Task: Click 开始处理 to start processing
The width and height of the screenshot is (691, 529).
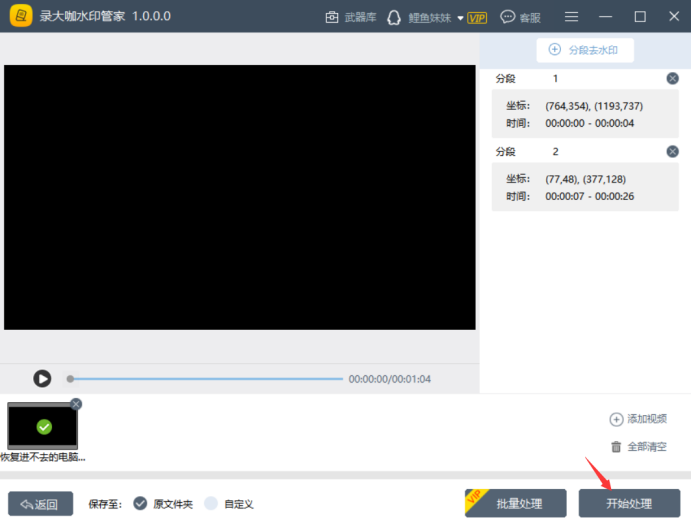Action: (x=629, y=503)
